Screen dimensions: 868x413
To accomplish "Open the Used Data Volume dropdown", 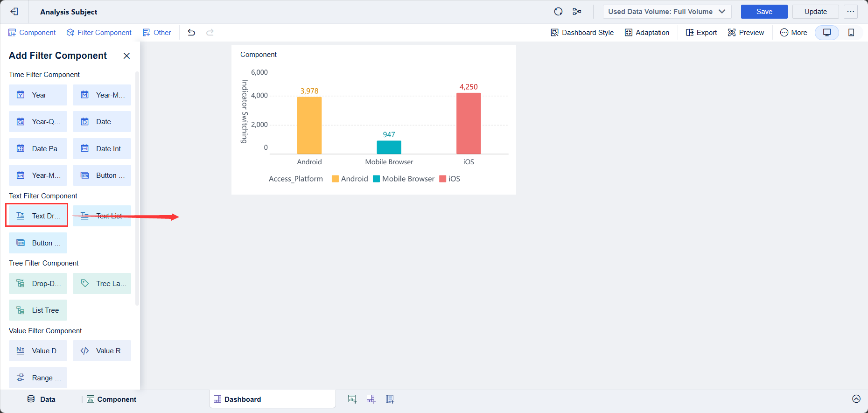I will (667, 12).
